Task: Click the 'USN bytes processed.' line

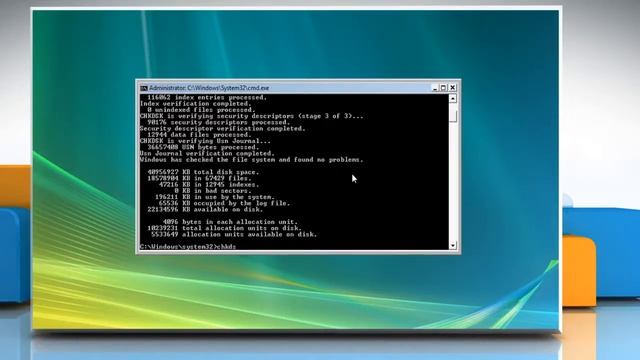Action: pos(203,147)
